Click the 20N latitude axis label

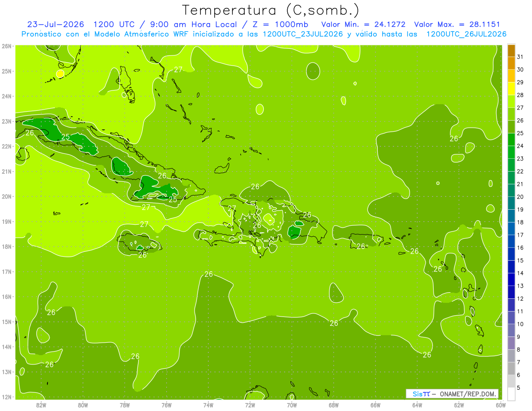pos(6,196)
